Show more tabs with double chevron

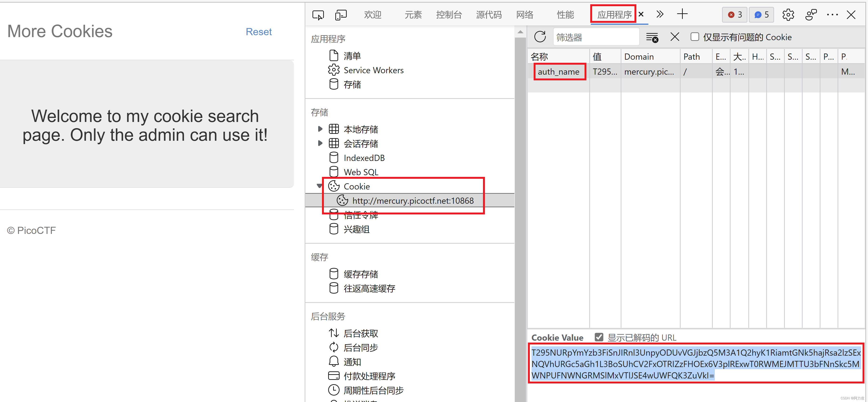660,14
